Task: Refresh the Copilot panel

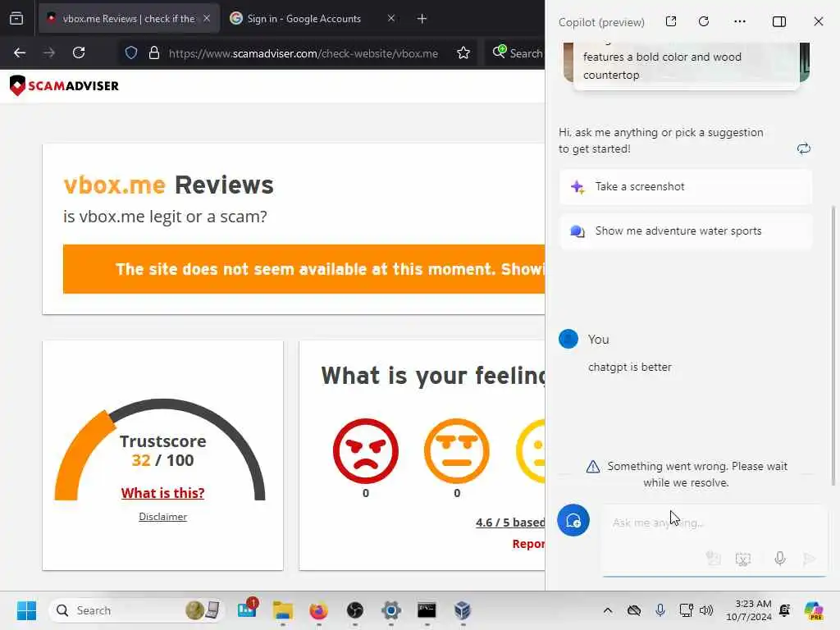Action: 704,21
